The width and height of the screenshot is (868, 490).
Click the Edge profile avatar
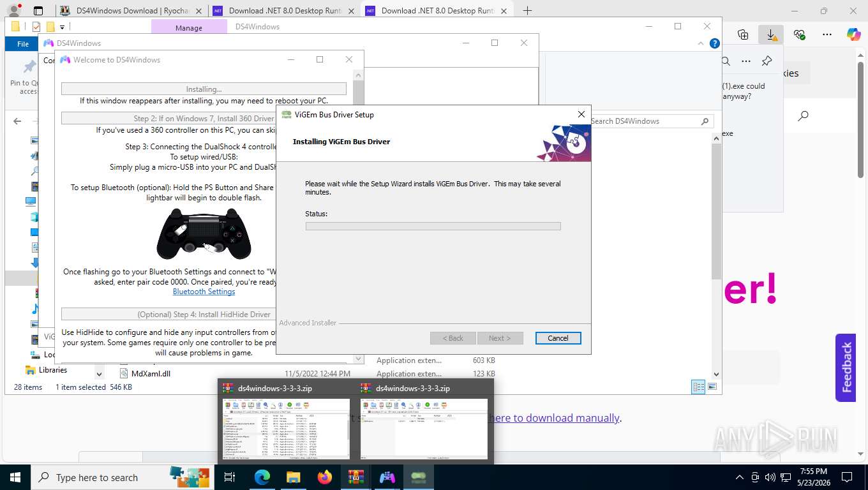coord(13,11)
